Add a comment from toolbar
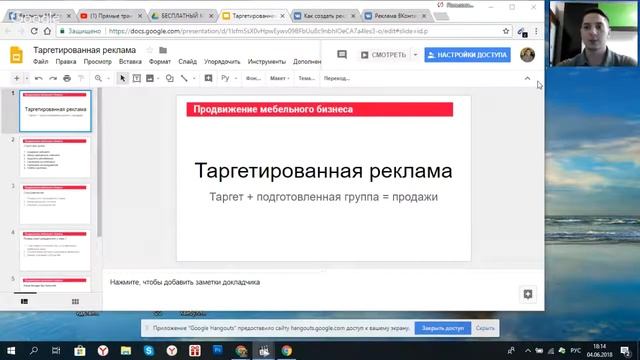 208,78
